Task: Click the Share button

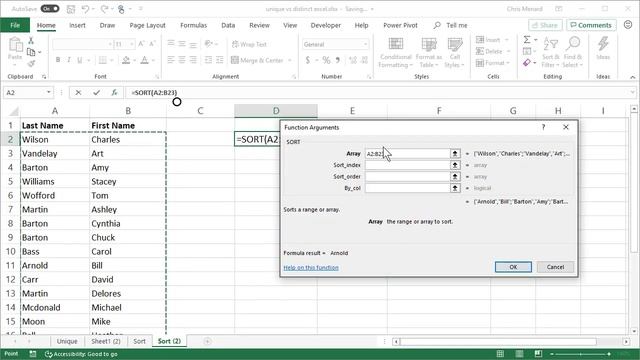Action: point(545,25)
